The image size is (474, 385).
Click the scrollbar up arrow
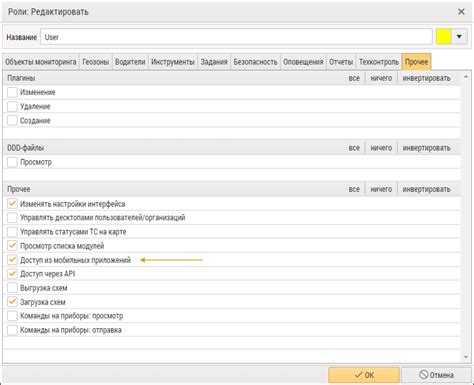466,77
